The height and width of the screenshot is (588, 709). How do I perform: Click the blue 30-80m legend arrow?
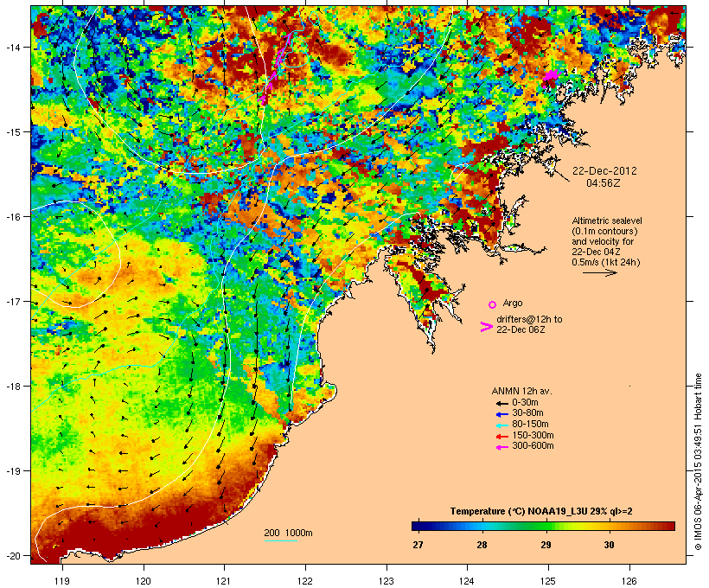coord(501,414)
